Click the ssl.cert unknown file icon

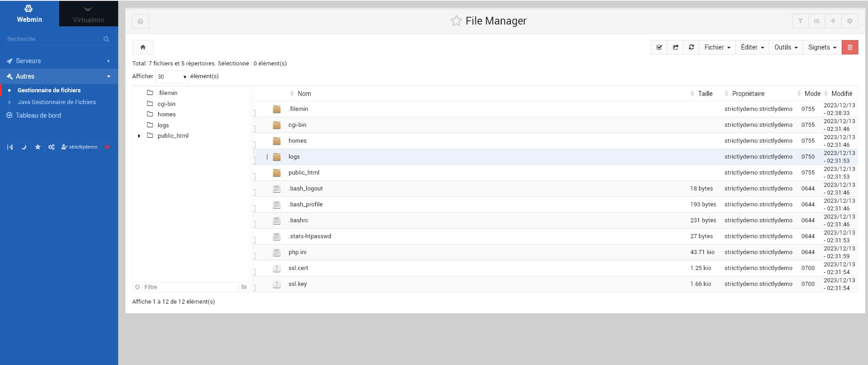pos(277,268)
